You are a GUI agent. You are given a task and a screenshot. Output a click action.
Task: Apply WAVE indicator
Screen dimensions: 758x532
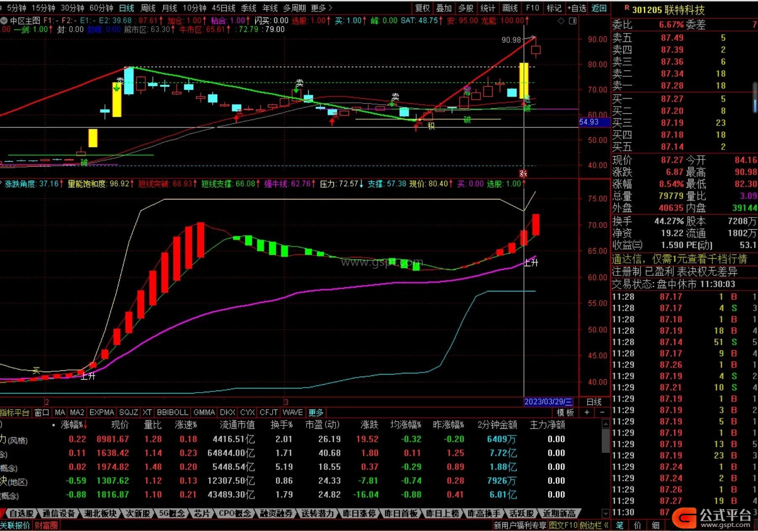tap(293, 412)
